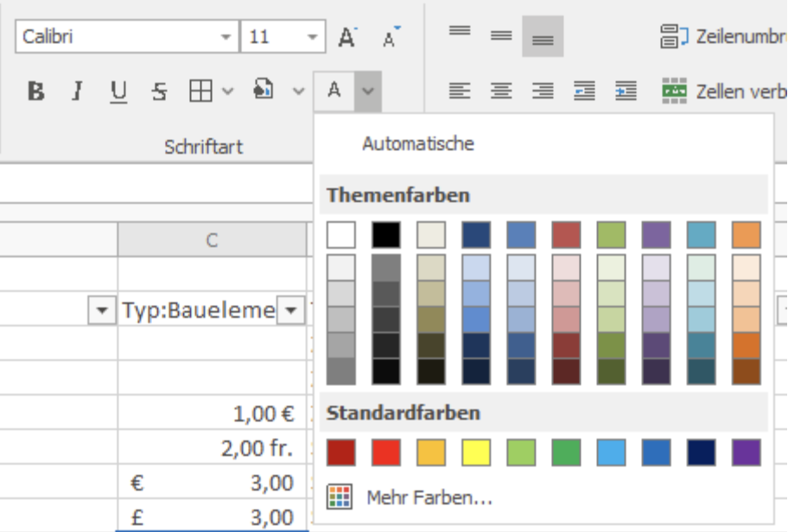This screenshot has width=788, height=532.
Task: Select the cell with € 3,00
Action: click(212, 482)
